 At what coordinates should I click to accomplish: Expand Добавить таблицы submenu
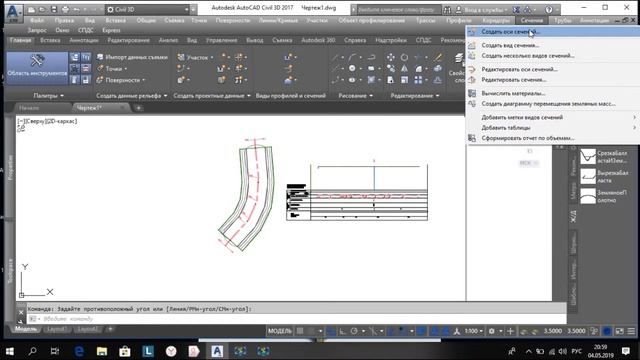[x=553, y=128]
